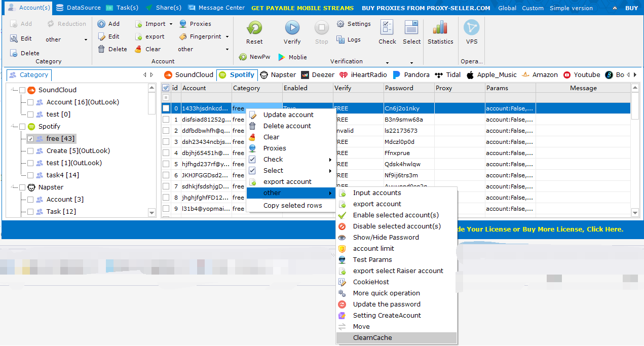Choose Update account in context menu
The image size is (644, 346).
pos(288,115)
